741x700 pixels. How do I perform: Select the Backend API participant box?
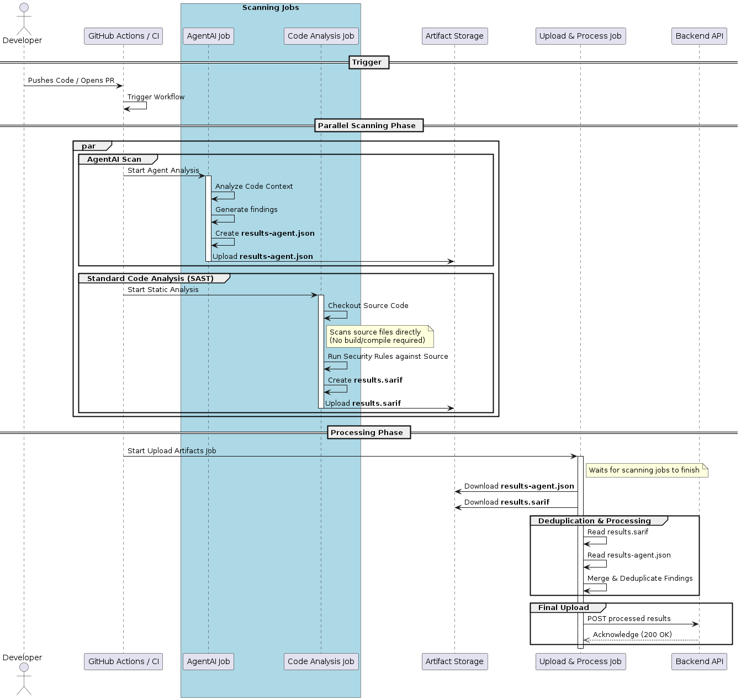(x=698, y=35)
